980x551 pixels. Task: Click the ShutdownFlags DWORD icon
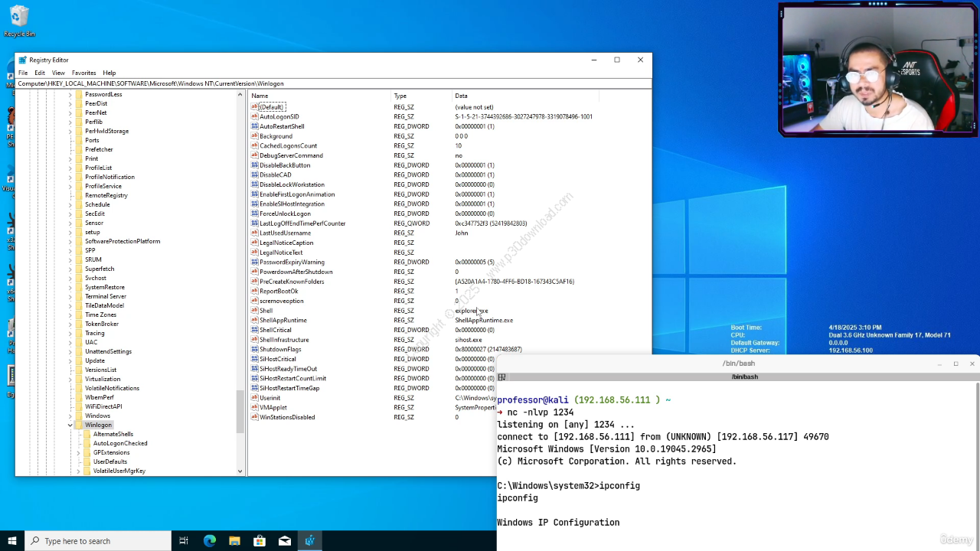pyautogui.click(x=255, y=349)
